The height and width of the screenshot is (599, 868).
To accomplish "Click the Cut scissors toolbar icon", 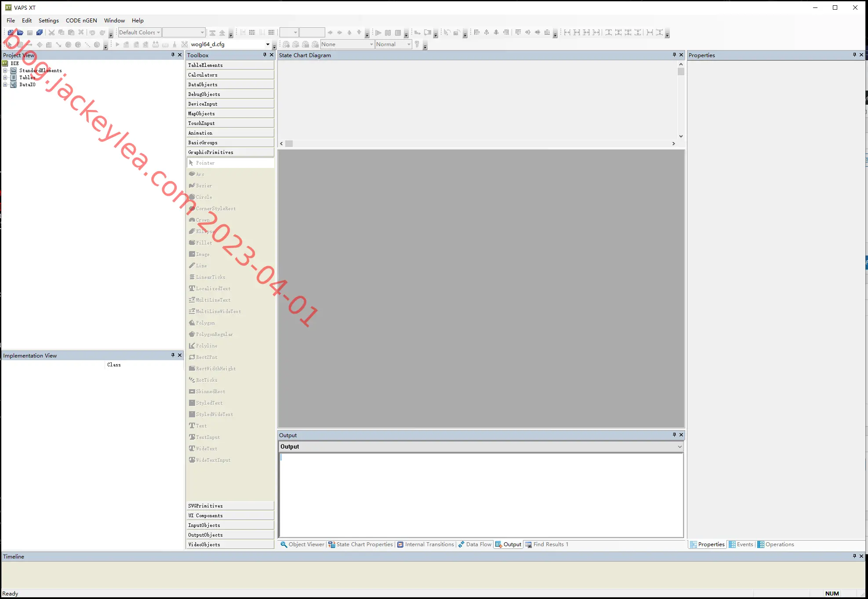I will (51, 33).
